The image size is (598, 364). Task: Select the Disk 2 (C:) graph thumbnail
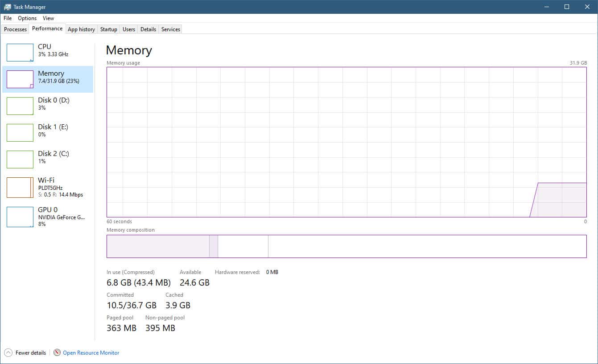(20, 160)
